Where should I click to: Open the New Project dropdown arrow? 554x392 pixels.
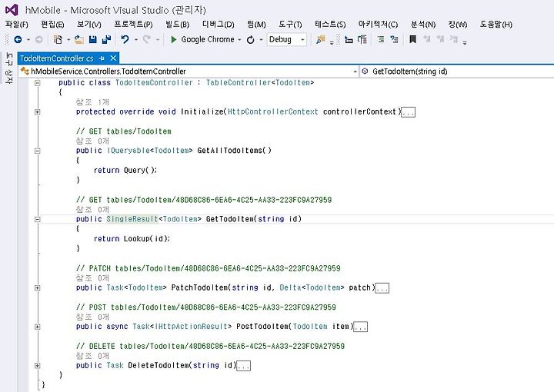[x=68, y=39]
